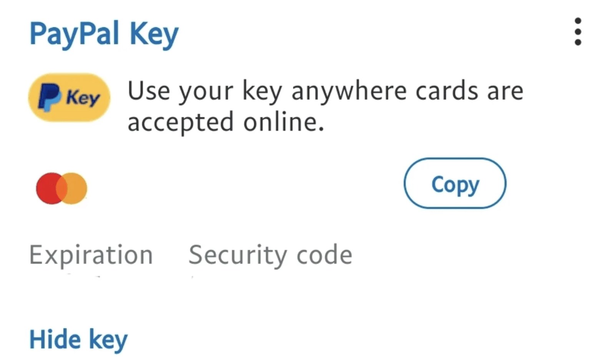Image resolution: width=610 pixels, height=364 pixels.
Task: Click the 'Use your key anywhere' description text
Action: (325, 91)
